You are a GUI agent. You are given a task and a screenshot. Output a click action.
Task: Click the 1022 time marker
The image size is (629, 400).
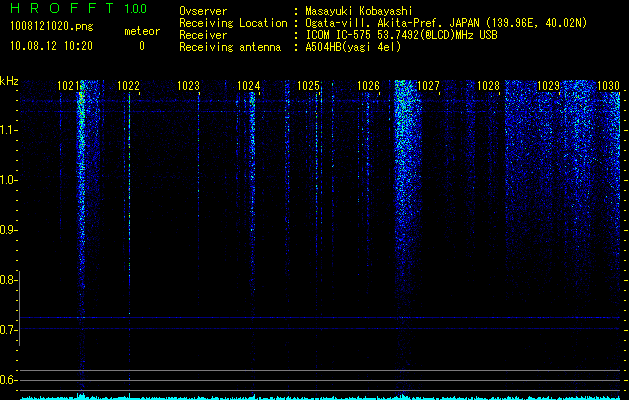tap(128, 86)
